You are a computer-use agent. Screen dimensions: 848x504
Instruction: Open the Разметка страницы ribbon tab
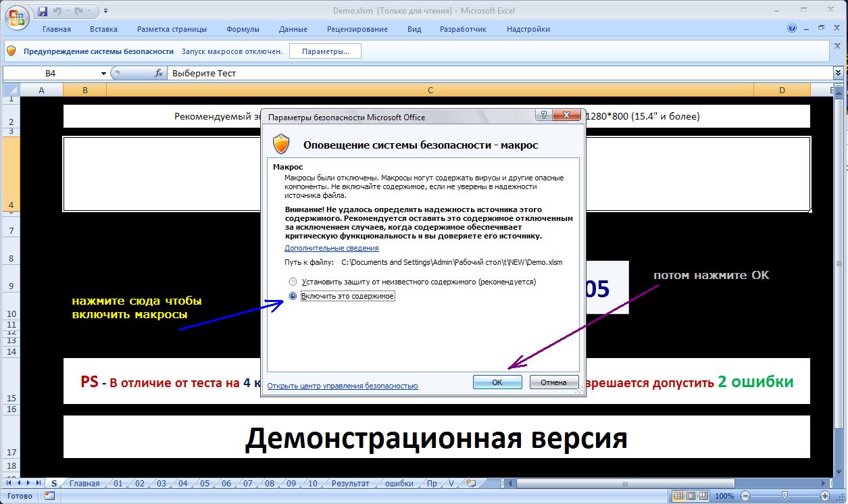[x=172, y=29]
